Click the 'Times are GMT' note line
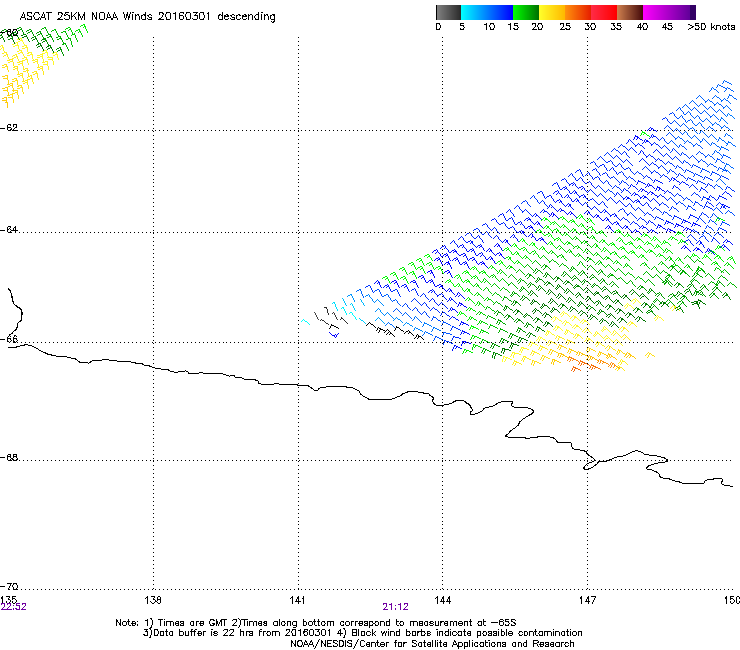Viewport: 740px width, 650px height. (x=316, y=623)
